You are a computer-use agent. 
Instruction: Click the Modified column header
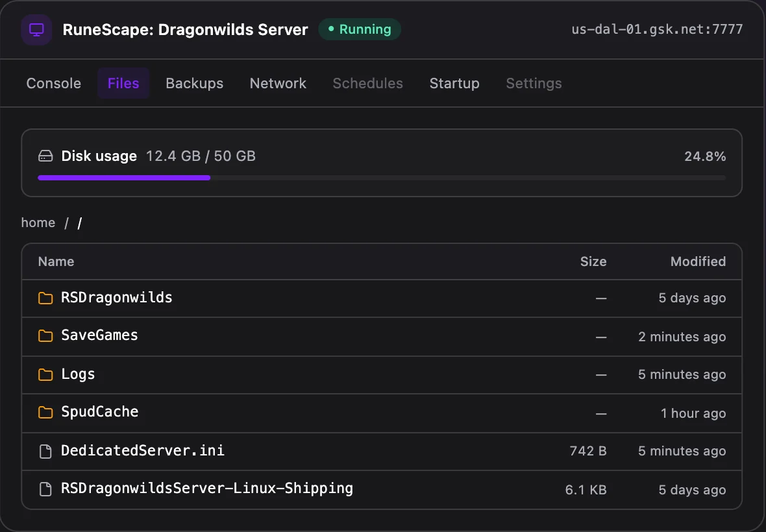[x=698, y=261]
